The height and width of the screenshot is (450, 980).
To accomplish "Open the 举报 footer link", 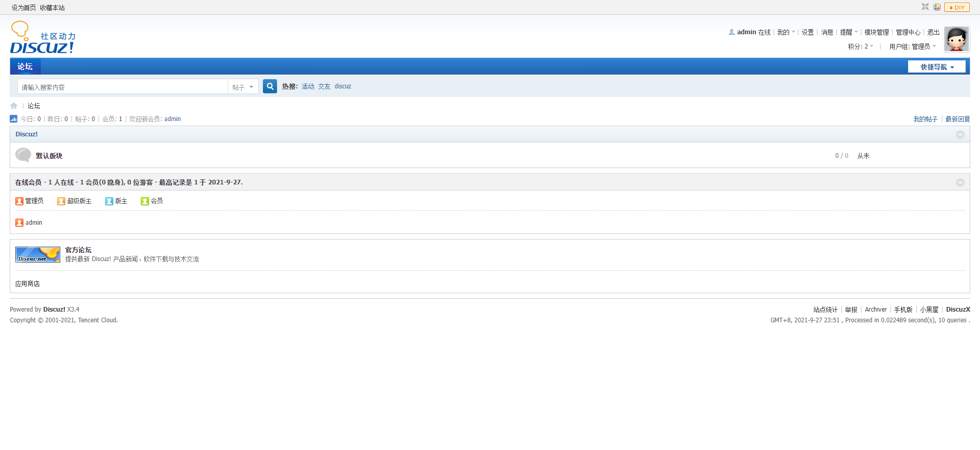I will 851,310.
